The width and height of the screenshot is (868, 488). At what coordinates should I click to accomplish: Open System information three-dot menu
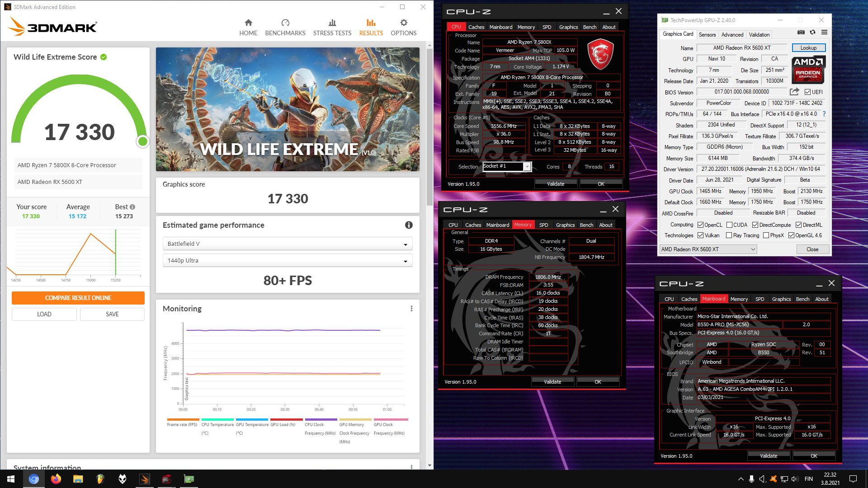click(411, 467)
